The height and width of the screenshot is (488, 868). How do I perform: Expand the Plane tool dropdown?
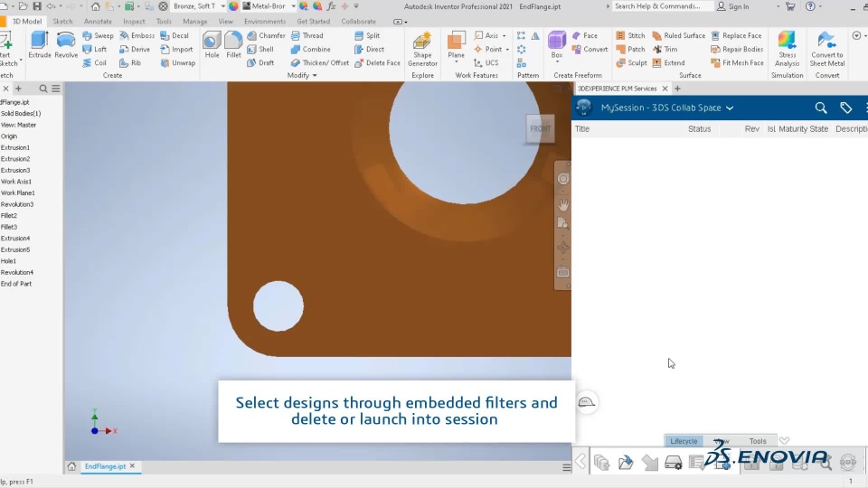pyautogui.click(x=456, y=62)
